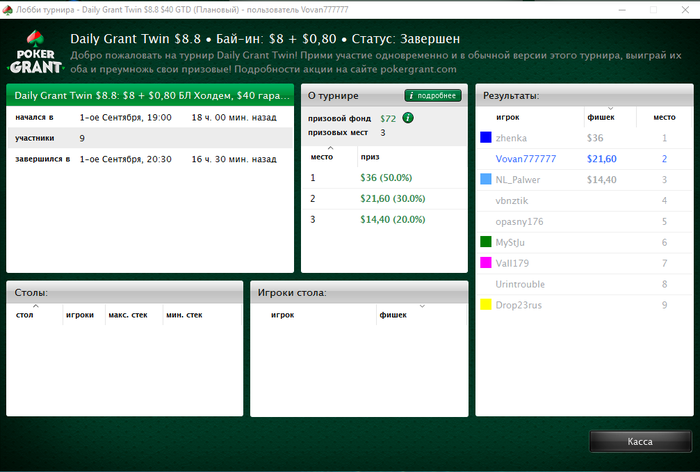Open the 'подробнее' details button
The image size is (700, 472).
click(433, 96)
